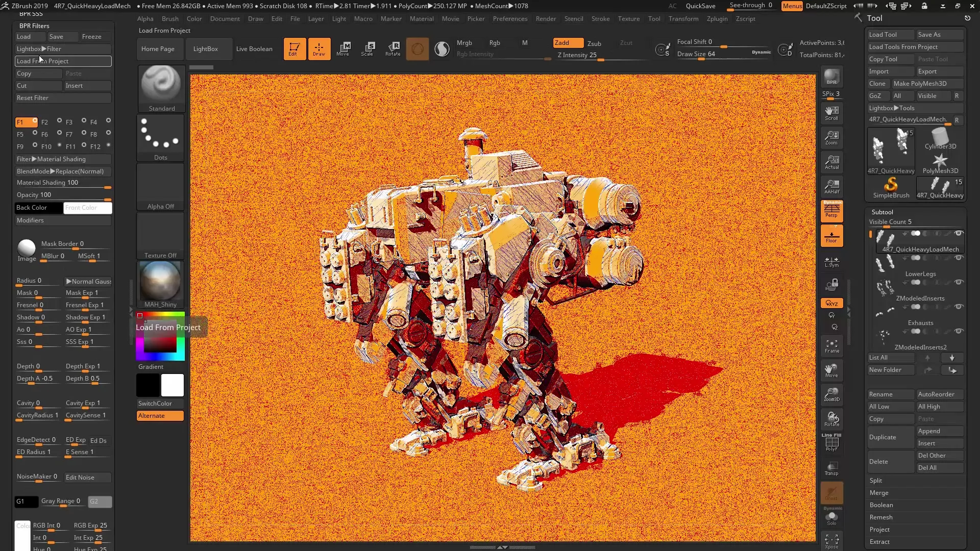Adjust the Draw Size slider

tap(724, 54)
